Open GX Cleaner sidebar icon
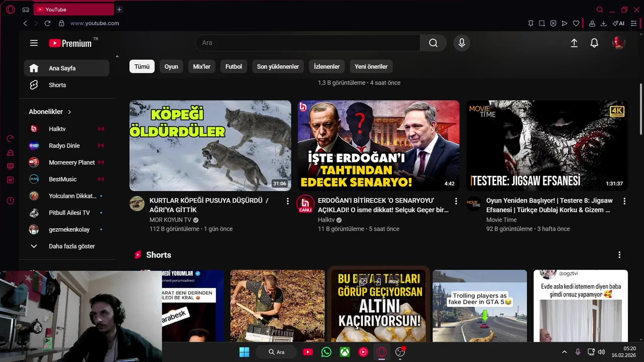Screen dimensions: 644x362 point(10,152)
